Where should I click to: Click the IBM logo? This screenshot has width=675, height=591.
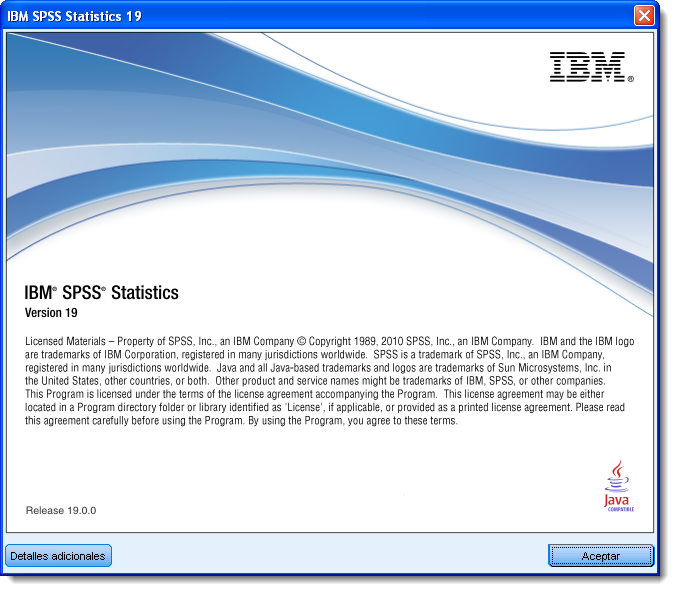tap(591, 67)
